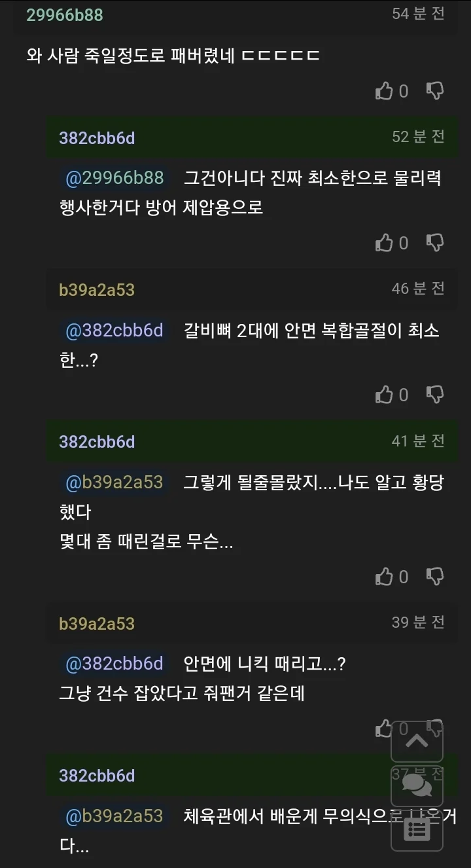Downvote the reply posted 41 분 전
471x868 pixels.
(x=435, y=577)
